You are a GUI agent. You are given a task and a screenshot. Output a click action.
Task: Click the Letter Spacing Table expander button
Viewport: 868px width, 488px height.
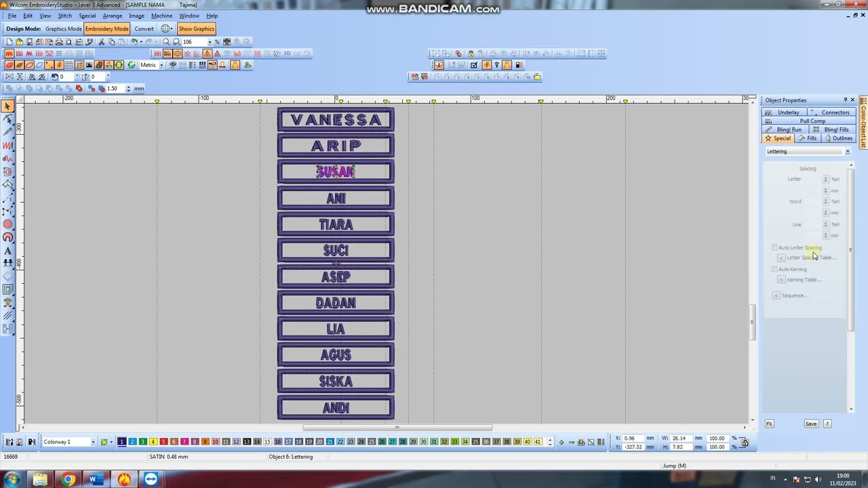click(781, 258)
